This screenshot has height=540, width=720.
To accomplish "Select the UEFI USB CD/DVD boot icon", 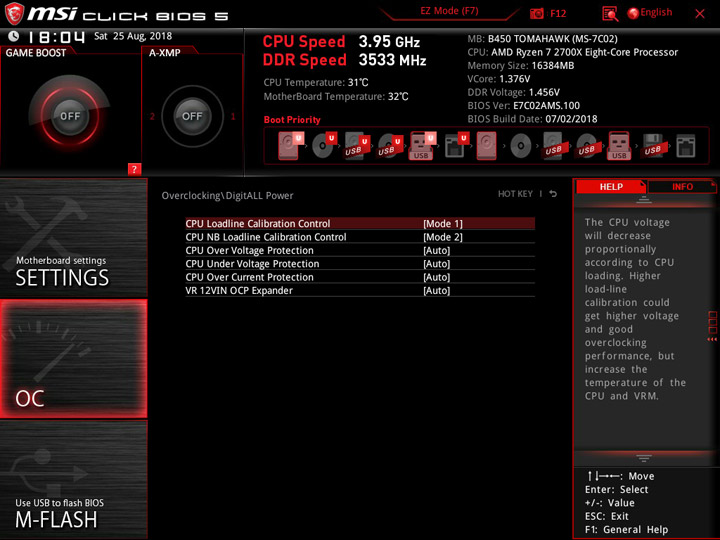I will coord(390,146).
